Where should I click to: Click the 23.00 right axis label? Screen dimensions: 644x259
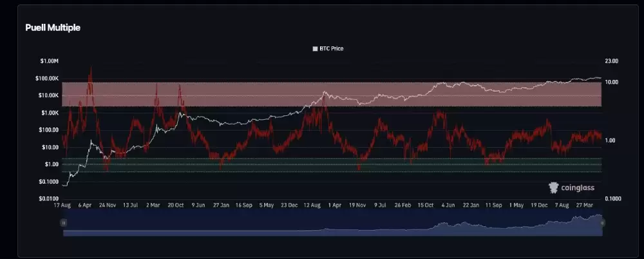612,61
